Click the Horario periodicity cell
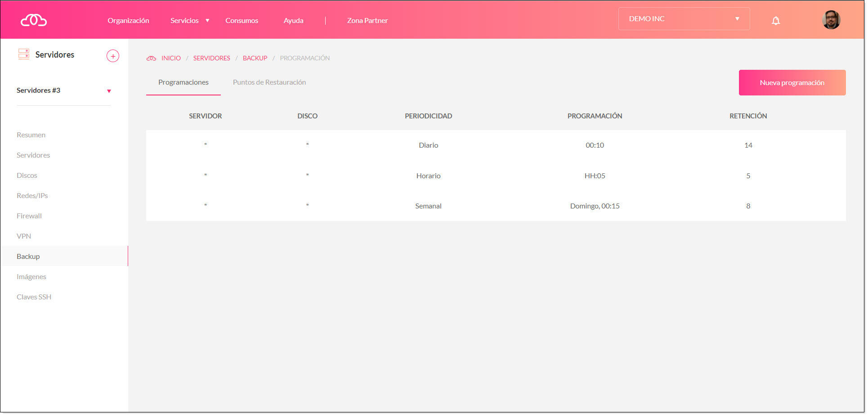The image size is (868, 416). tap(429, 176)
